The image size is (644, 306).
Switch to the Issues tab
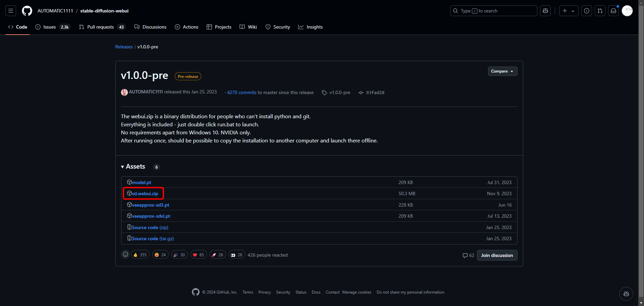[x=50, y=27]
